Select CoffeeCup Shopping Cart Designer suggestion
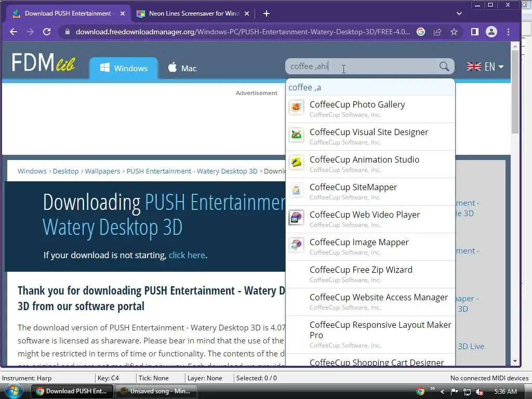The image size is (532, 399). [370, 361]
